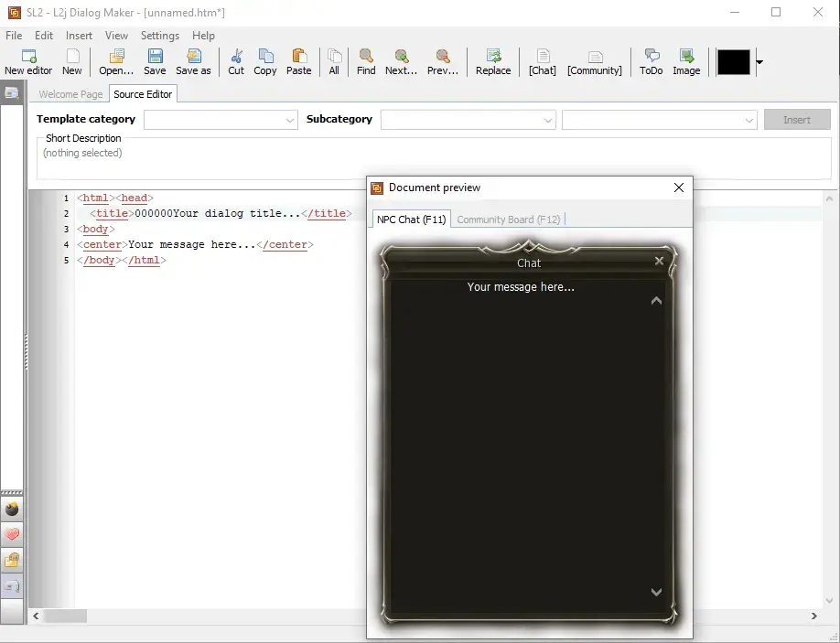
Task: Open a file with the Open… icon
Action: click(115, 62)
